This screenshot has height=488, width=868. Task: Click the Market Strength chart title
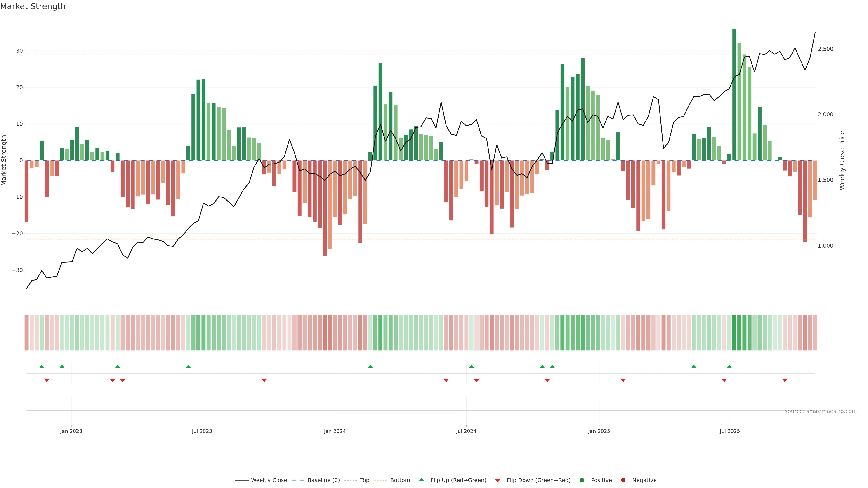(x=33, y=6)
